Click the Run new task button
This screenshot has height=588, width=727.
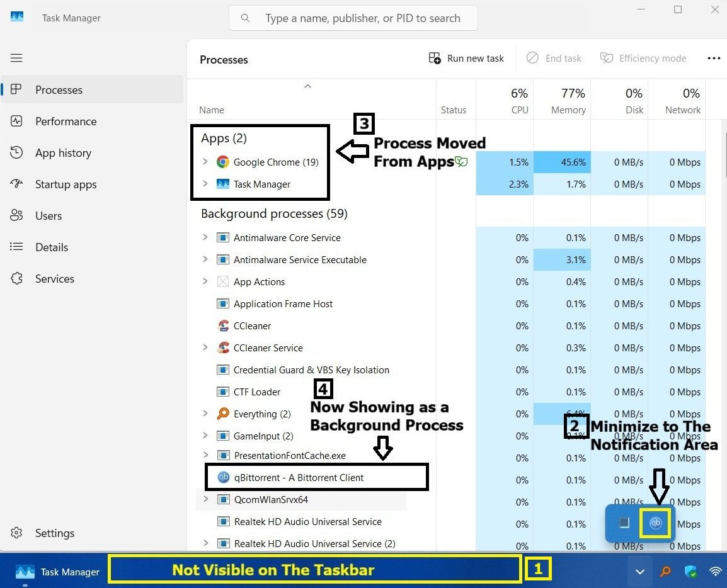pyautogui.click(x=466, y=59)
